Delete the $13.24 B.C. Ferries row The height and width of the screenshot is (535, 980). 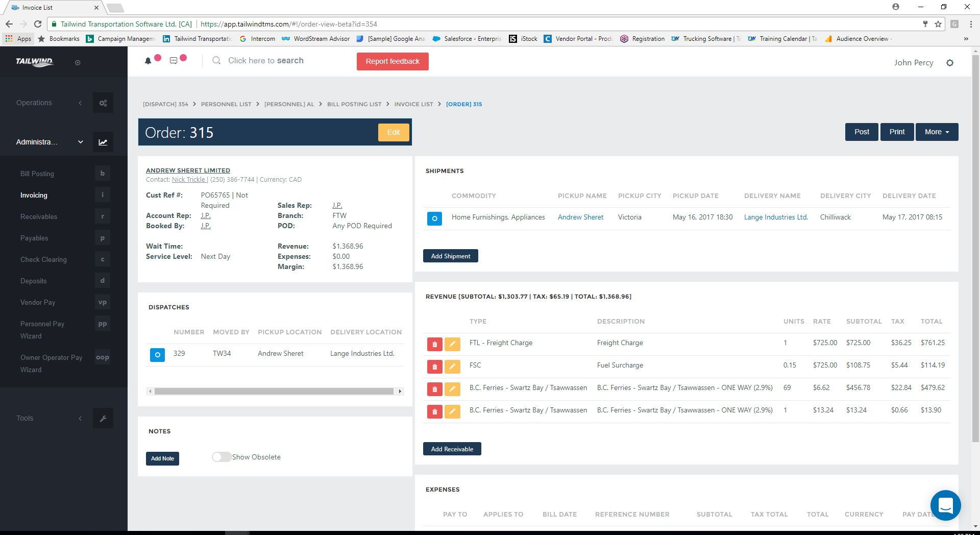pyautogui.click(x=434, y=412)
